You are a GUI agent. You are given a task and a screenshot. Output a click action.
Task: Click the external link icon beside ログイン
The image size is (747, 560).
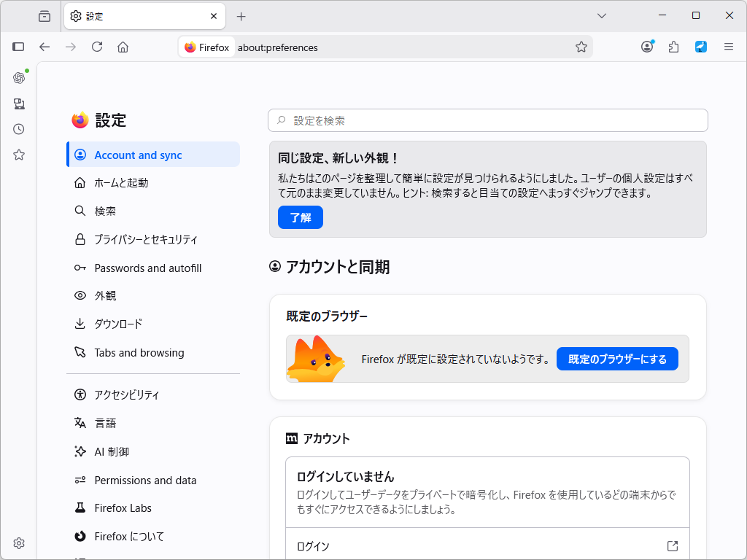pyautogui.click(x=672, y=546)
